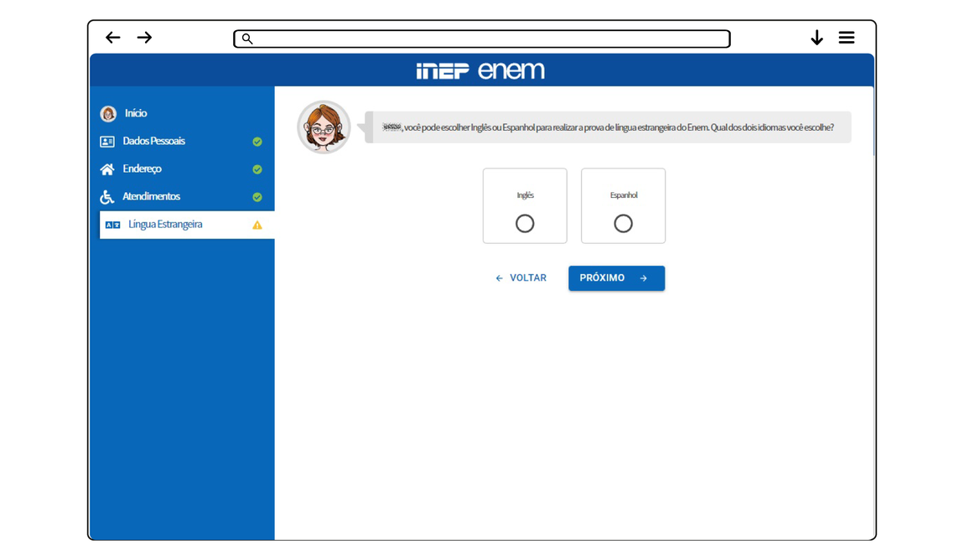The height and width of the screenshot is (560, 964).
Task: Click the Endereço house icon
Action: pyautogui.click(x=107, y=169)
